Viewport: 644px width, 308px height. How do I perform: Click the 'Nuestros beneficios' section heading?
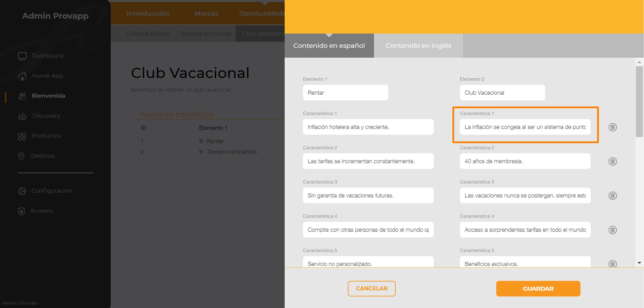(x=177, y=114)
